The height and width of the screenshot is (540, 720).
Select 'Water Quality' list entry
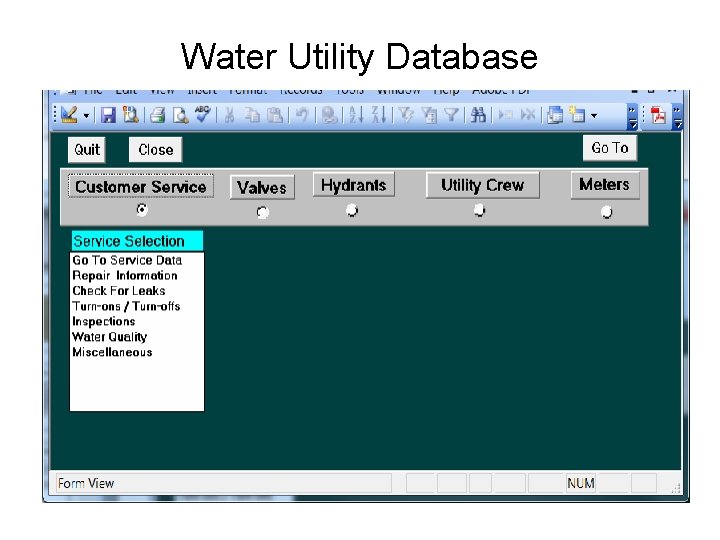pyautogui.click(x=137, y=337)
